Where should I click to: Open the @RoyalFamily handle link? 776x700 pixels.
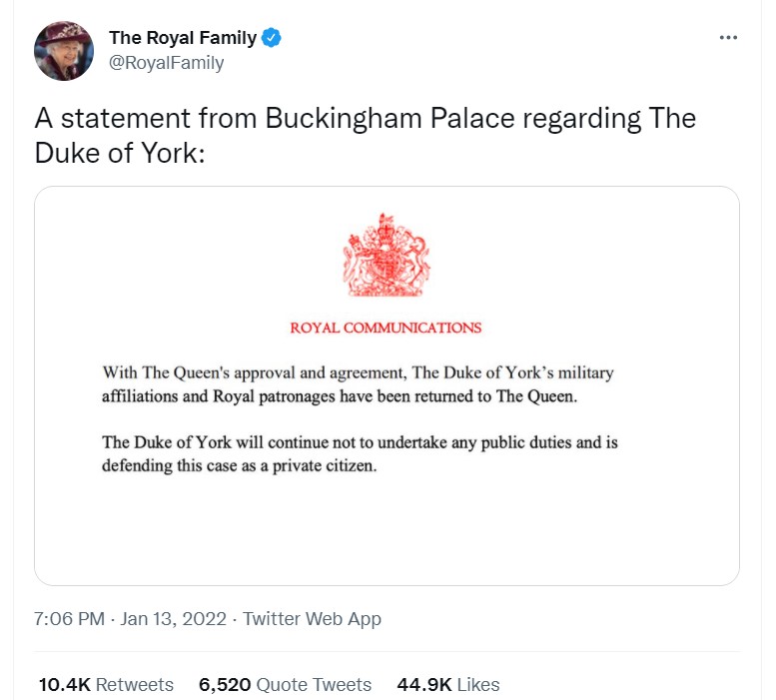pyautogui.click(x=166, y=63)
